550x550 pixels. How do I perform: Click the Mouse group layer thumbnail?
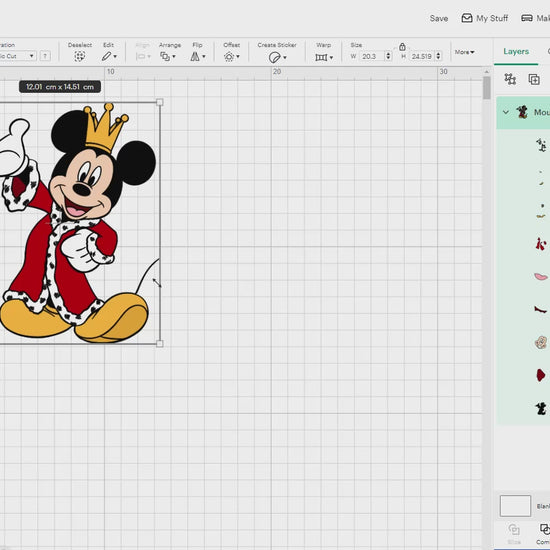point(522,112)
